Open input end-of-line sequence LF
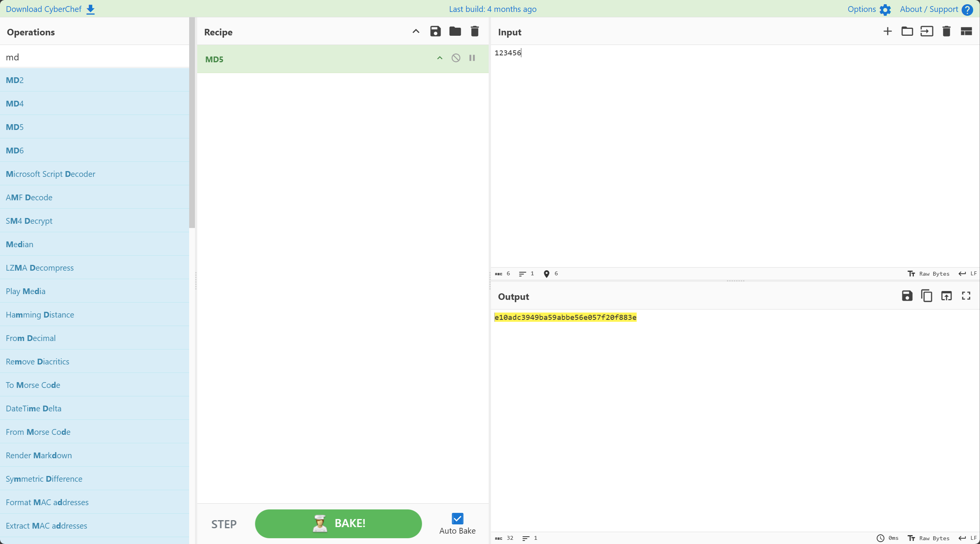This screenshot has width=980, height=544. pos(967,274)
